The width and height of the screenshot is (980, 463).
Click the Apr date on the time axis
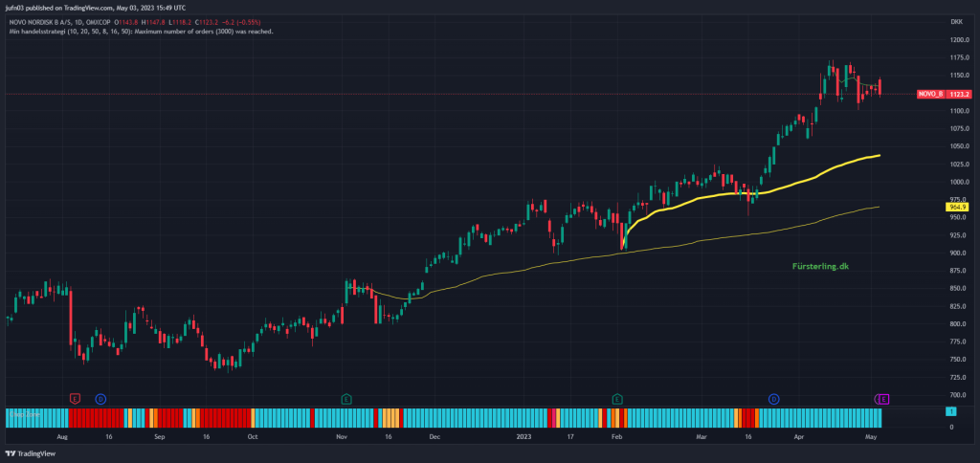pos(798,438)
